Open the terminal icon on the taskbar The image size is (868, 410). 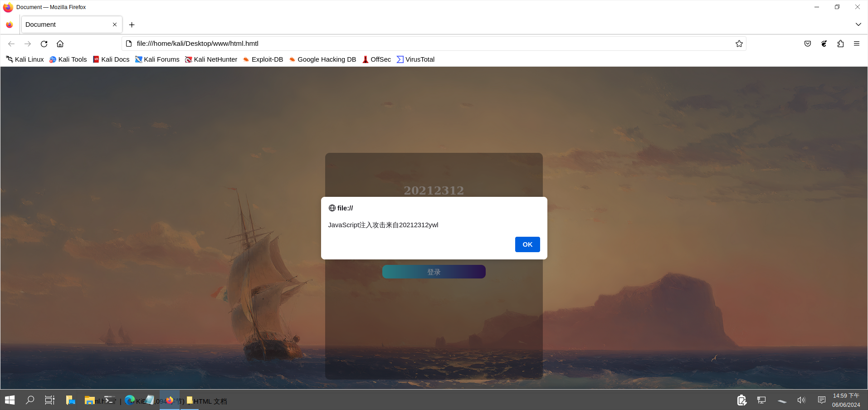click(x=109, y=400)
